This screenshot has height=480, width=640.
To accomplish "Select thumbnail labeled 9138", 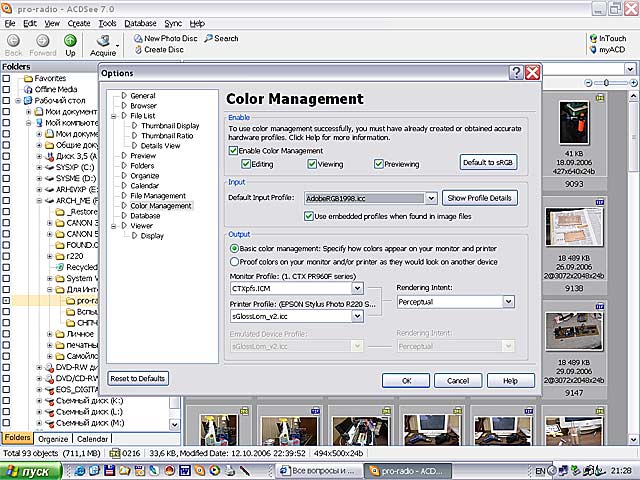I will (574, 227).
